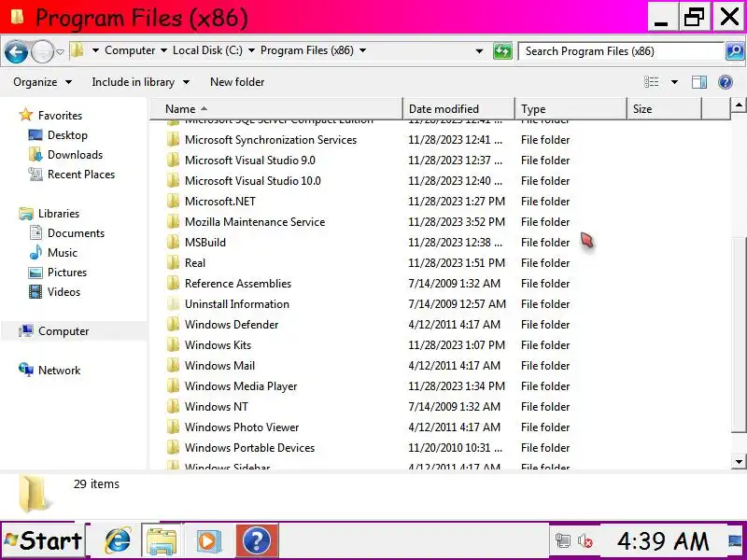747x560 pixels.
Task: Click the search magnifier icon
Action: [735, 51]
